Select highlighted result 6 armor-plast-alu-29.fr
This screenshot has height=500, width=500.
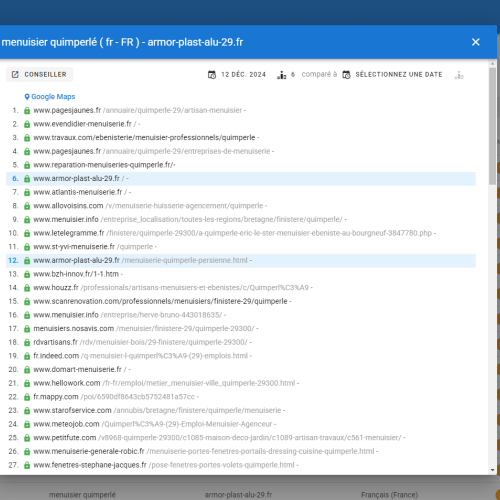pos(241,179)
